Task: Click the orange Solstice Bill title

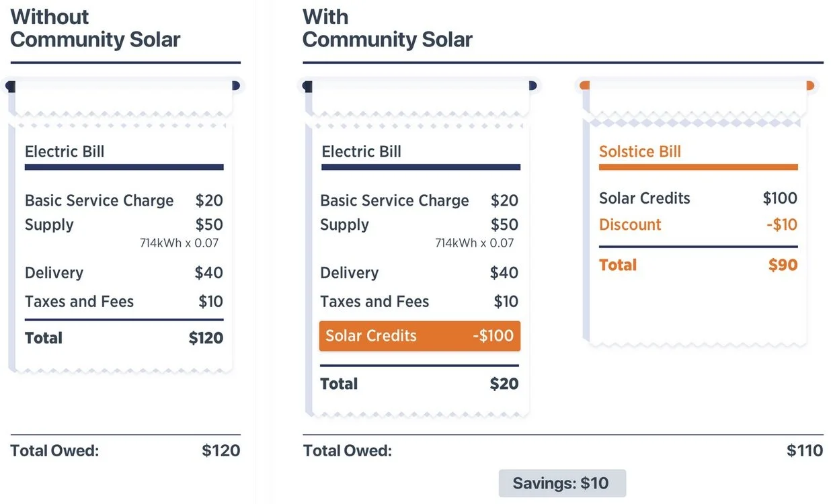Action: point(639,152)
